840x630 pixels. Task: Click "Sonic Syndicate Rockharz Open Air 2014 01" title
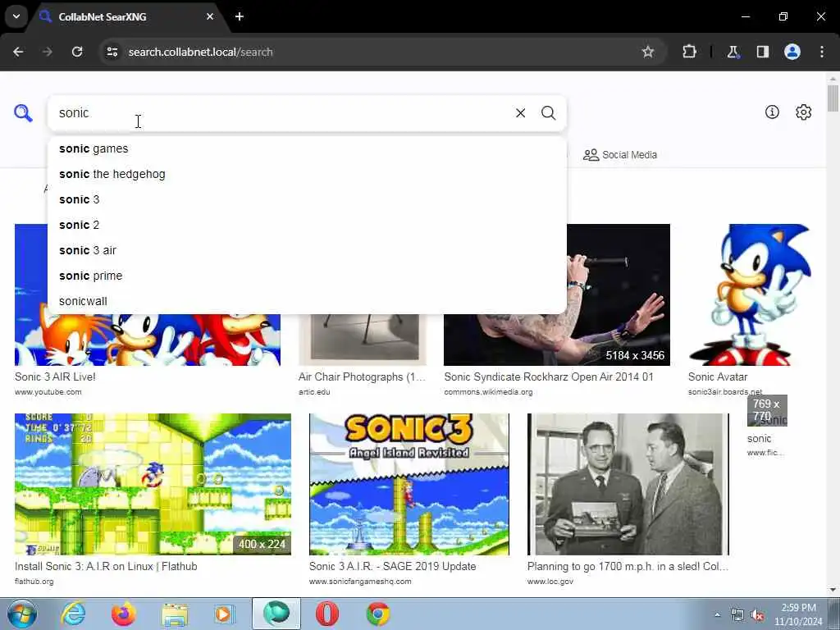(549, 377)
